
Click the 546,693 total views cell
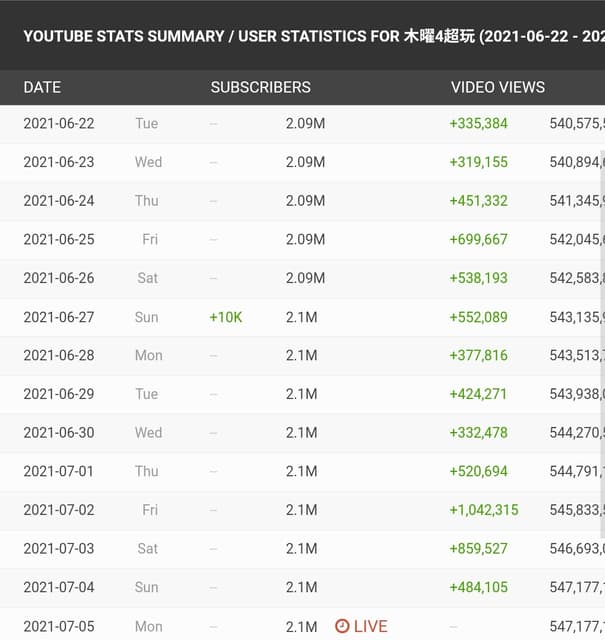coord(577,549)
